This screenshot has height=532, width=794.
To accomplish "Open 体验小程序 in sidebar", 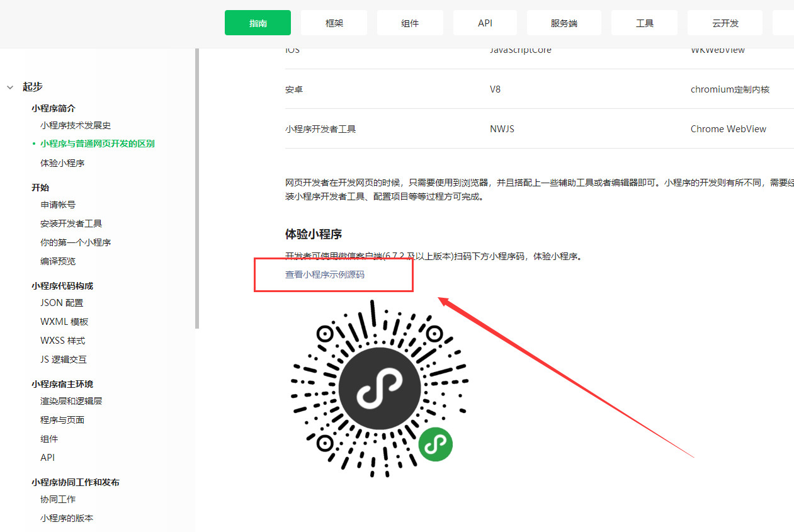I will point(62,163).
